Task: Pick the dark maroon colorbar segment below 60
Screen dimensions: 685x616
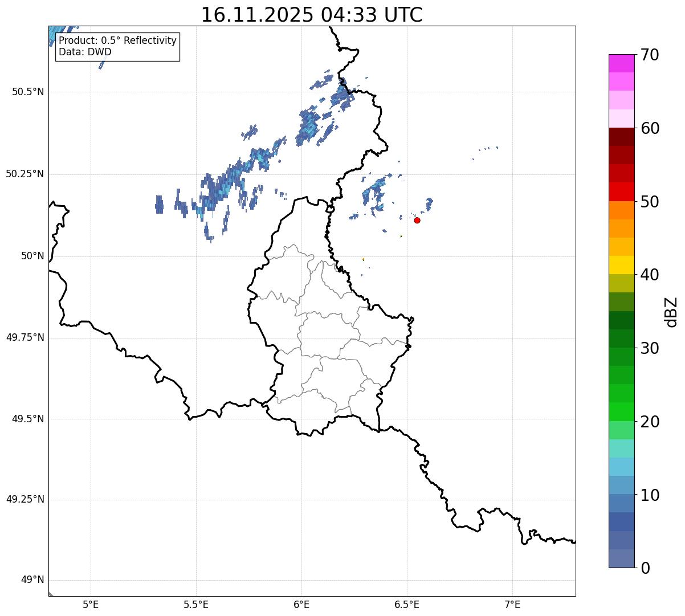Action: pyautogui.click(x=621, y=137)
